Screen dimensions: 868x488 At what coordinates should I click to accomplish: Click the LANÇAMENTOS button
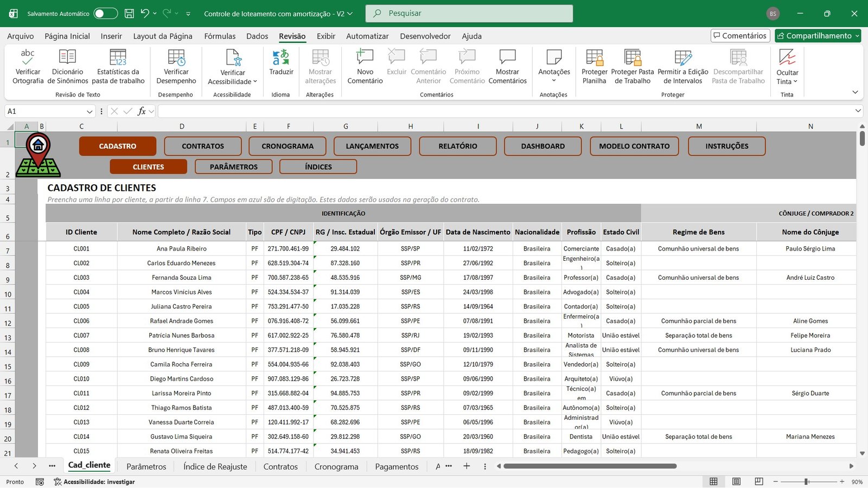[372, 146]
